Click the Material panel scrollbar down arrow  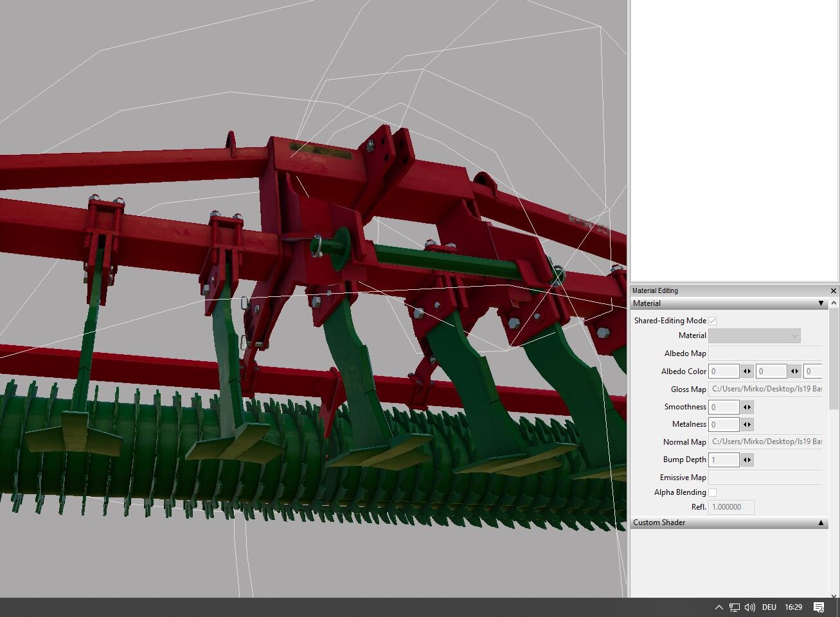[834, 595]
